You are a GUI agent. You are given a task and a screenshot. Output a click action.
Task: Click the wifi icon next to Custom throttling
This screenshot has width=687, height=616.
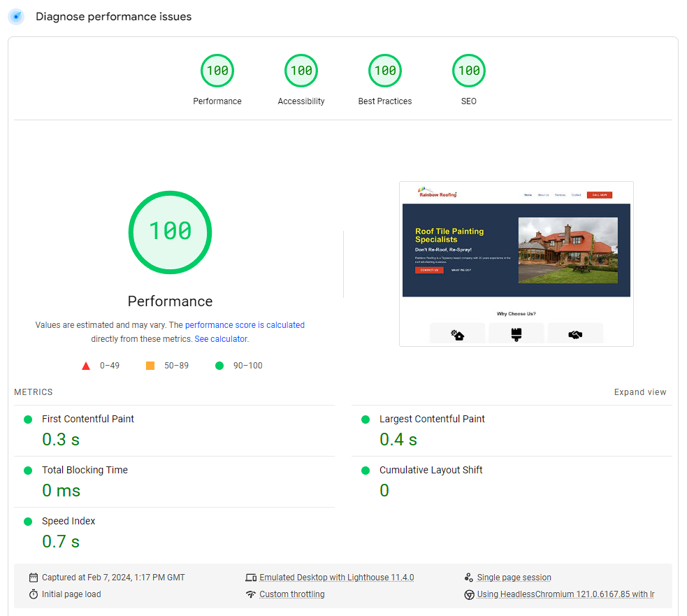pos(251,594)
